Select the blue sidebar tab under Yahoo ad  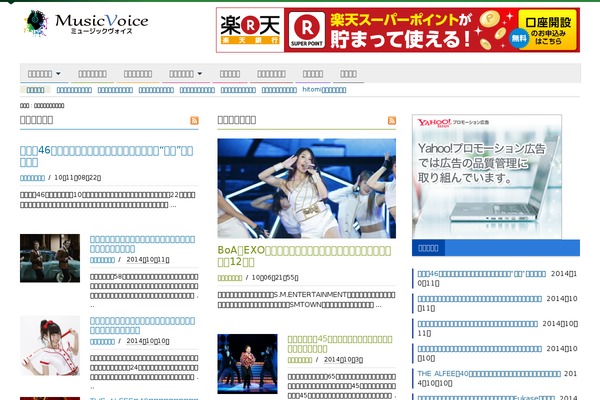pyautogui.click(x=428, y=248)
